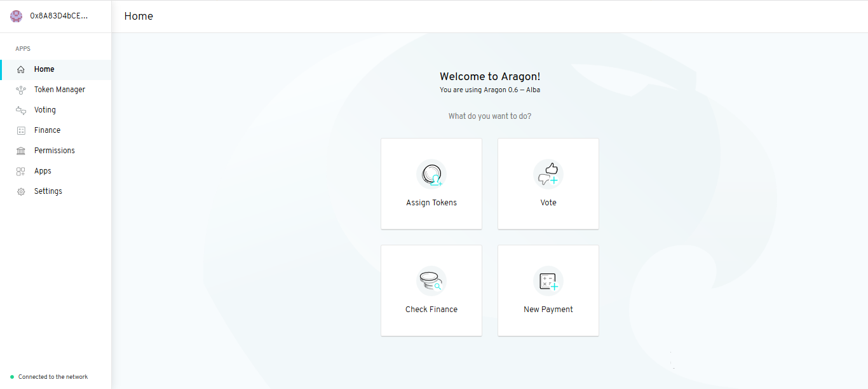Go to Voting in the sidebar
This screenshot has height=389, width=868.
(x=45, y=110)
